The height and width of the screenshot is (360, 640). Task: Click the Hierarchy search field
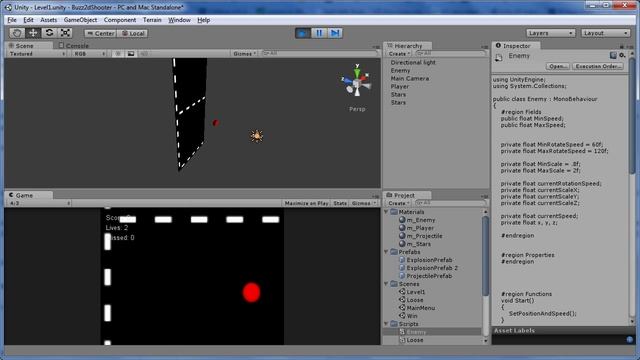coord(450,53)
